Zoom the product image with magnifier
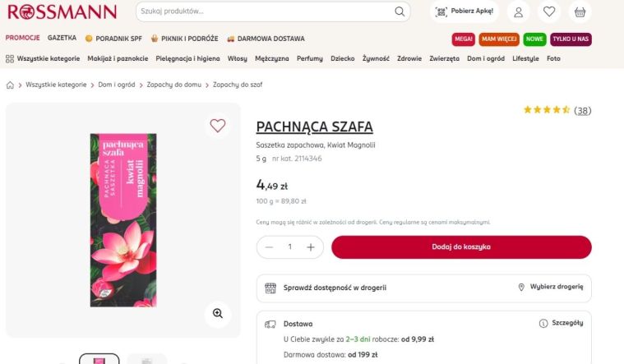The width and height of the screenshot is (624, 364). click(x=218, y=313)
